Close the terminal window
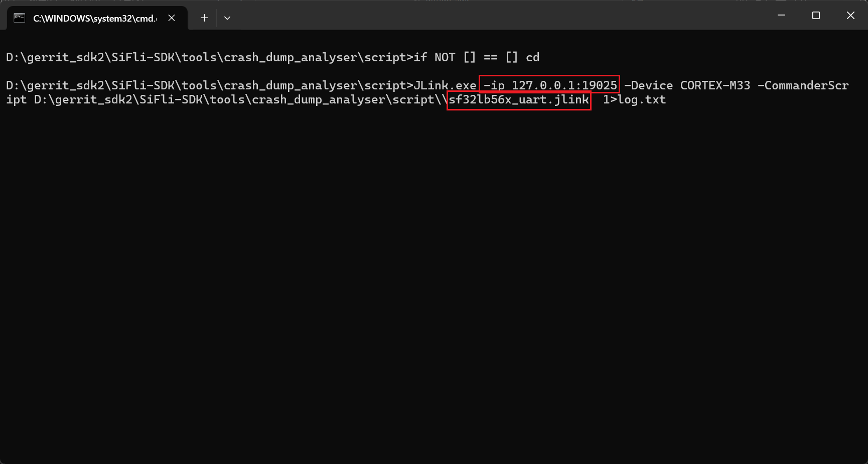 click(850, 16)
